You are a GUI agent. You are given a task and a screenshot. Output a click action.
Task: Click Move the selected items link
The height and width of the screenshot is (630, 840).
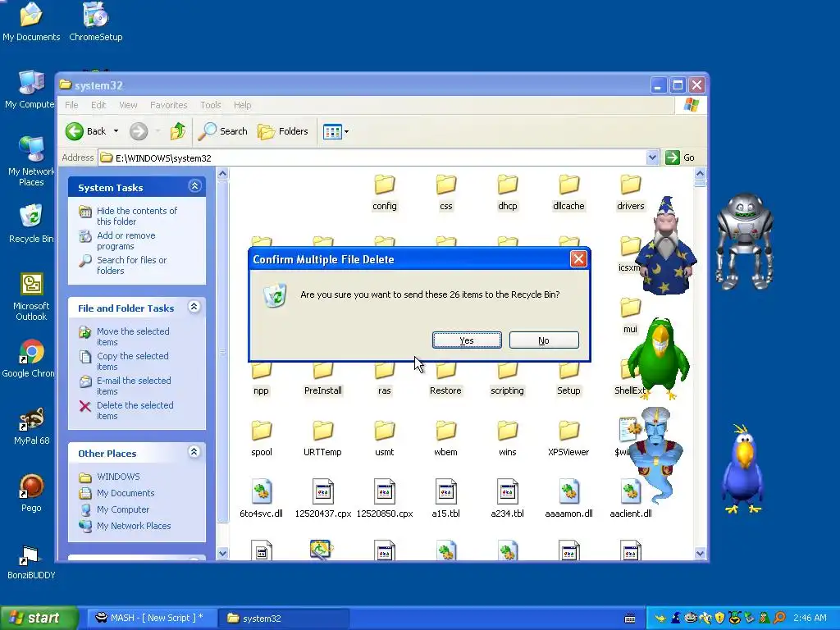pos(133,336)
